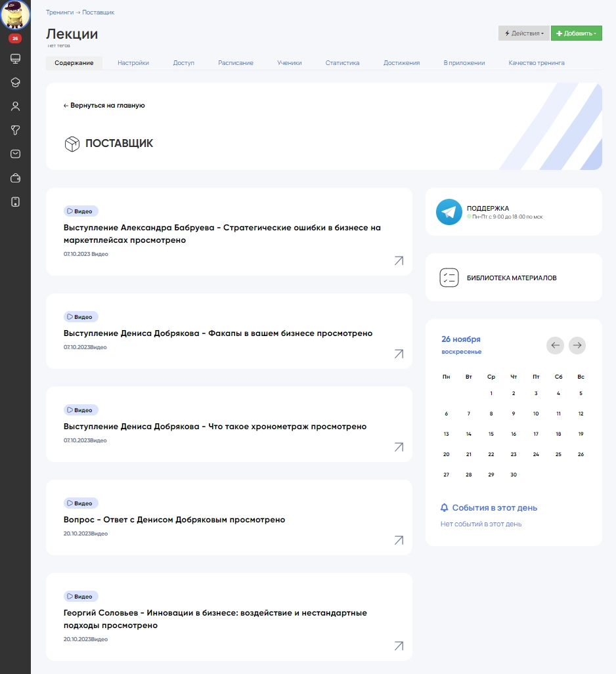
Task: Click Видео badge on Факапы lecture
Action: pos(81,317)
